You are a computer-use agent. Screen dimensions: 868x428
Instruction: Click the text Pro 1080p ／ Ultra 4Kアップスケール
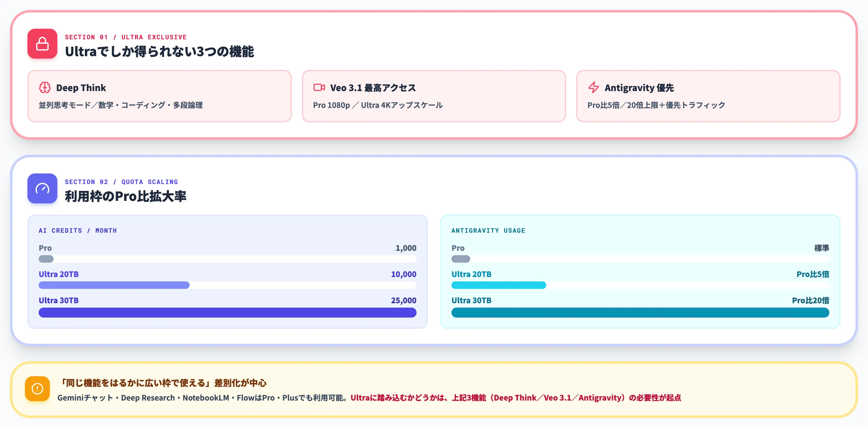click(378, 105)
